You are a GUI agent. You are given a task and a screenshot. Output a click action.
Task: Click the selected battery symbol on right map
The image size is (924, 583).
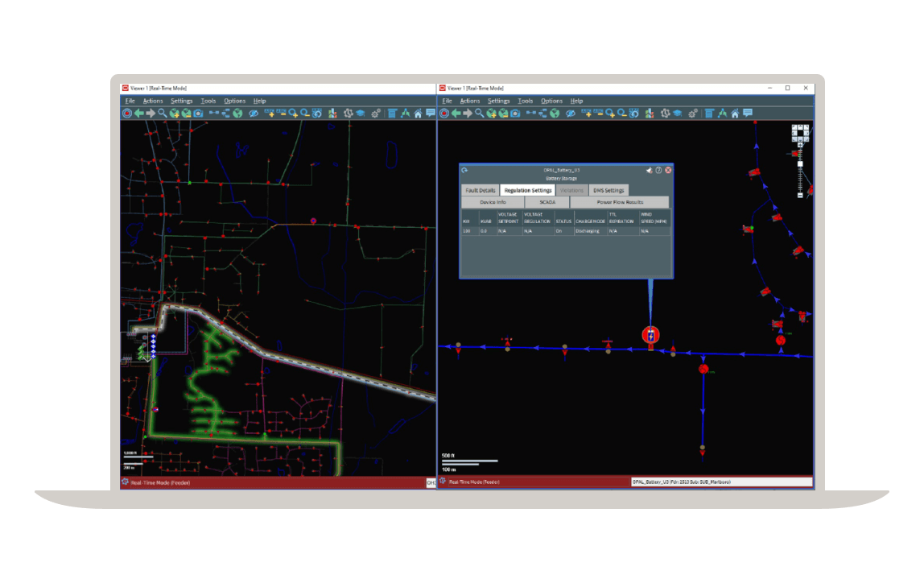point(650,336)
